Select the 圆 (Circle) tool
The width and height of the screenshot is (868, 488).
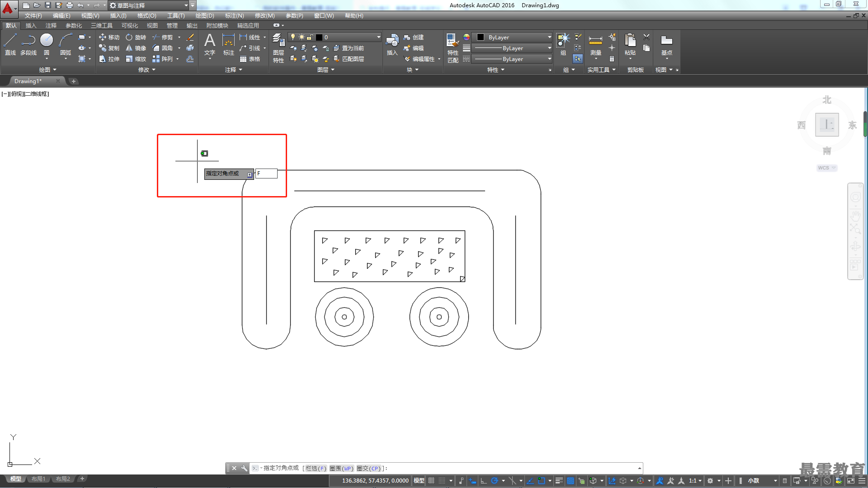[47, 44]
